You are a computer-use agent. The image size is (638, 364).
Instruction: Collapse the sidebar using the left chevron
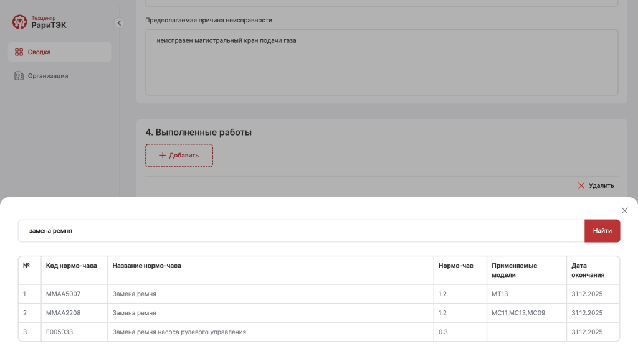(119, 23)
